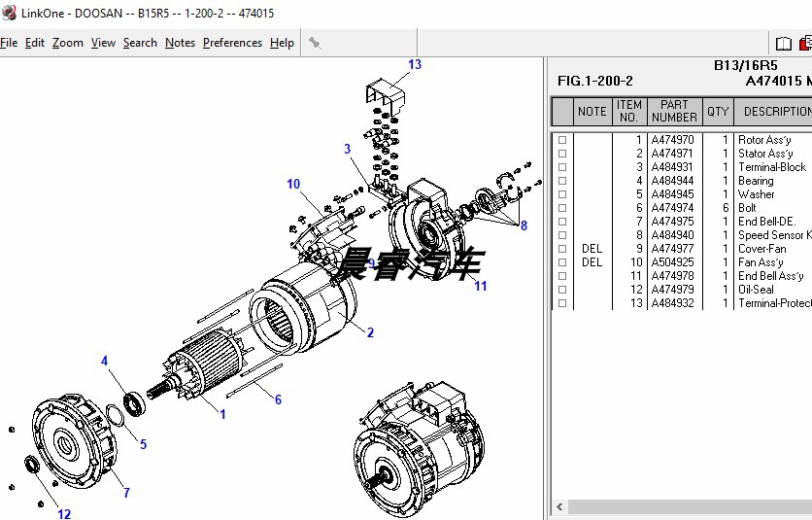Click the assembled motor thumbnail drawing
The height and width of the screenshot is (520, 812).
420,448
